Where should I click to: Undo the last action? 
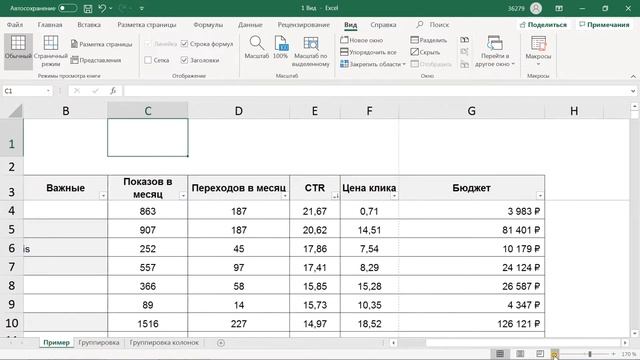click(x=102, y=8)
